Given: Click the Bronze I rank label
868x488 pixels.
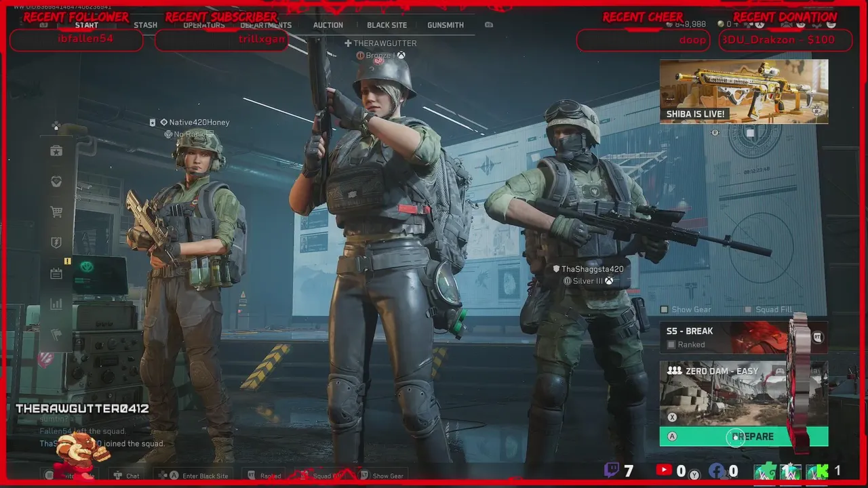Looking at the screenshot, I should click(x=380, y=56).
